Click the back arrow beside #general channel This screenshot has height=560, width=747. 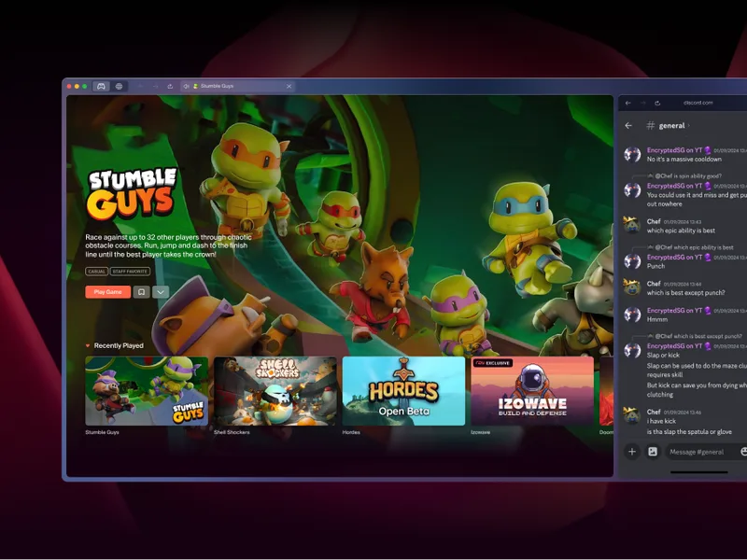pos(628,126)
